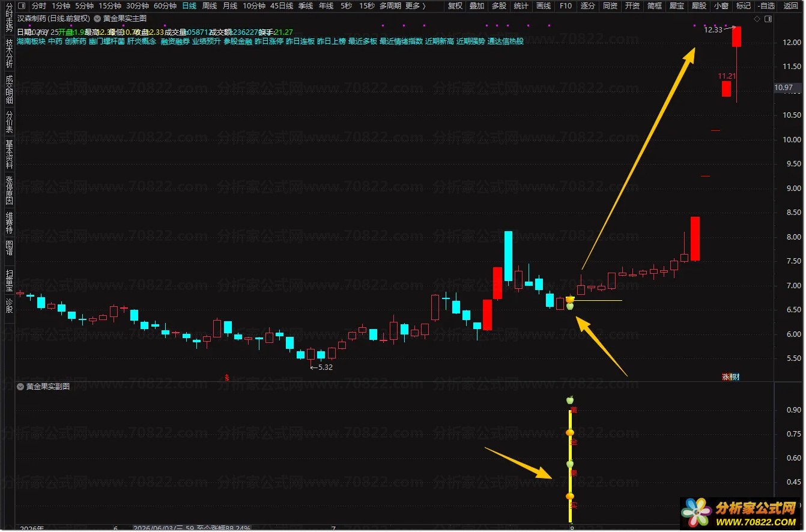Click the 幽门螺杆菌 concept tag
Screen dimensions: 806x532
point(107,41)
